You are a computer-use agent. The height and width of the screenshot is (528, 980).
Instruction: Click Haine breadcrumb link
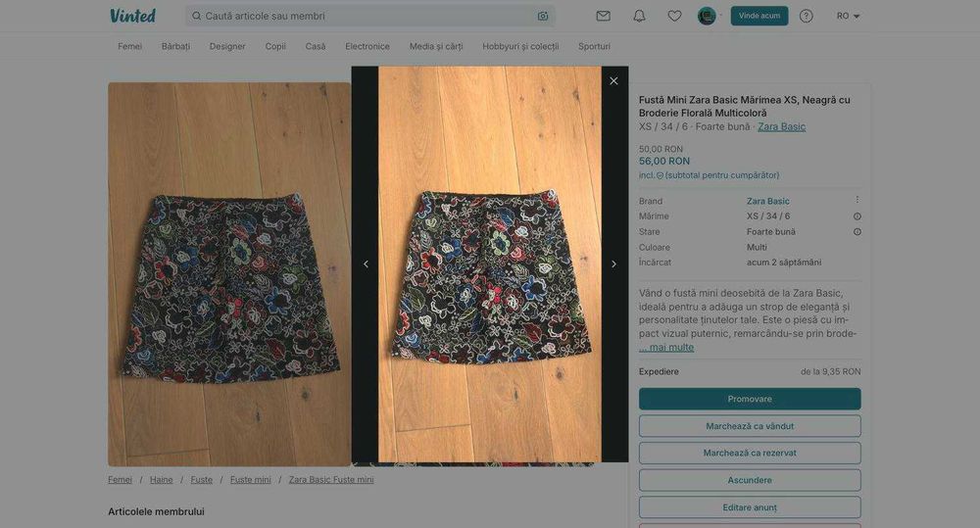coord(162,480)
